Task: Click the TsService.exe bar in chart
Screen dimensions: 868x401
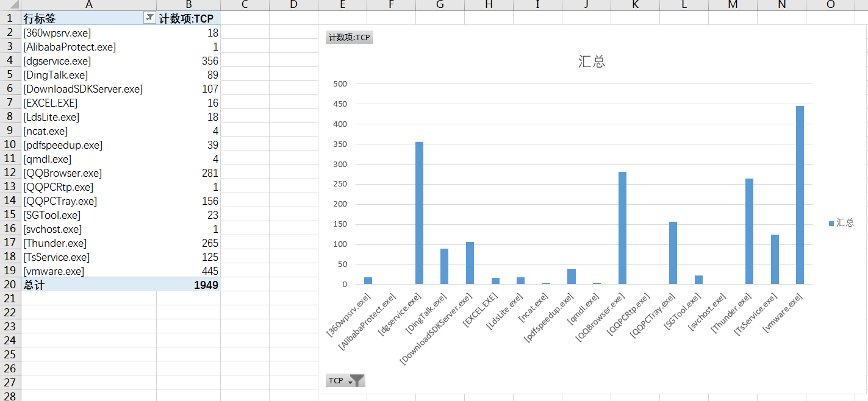Action: (x=775, y=259)
